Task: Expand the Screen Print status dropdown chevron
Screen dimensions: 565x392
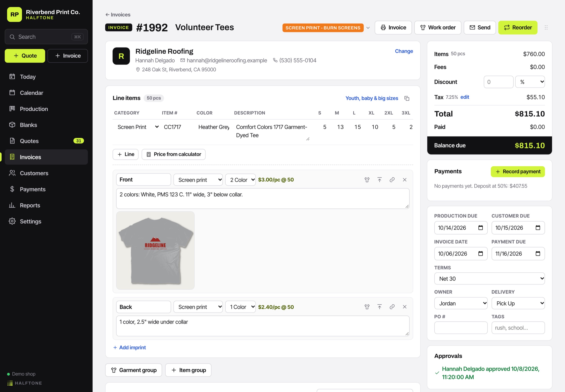Action: click(x=368, y=28)
